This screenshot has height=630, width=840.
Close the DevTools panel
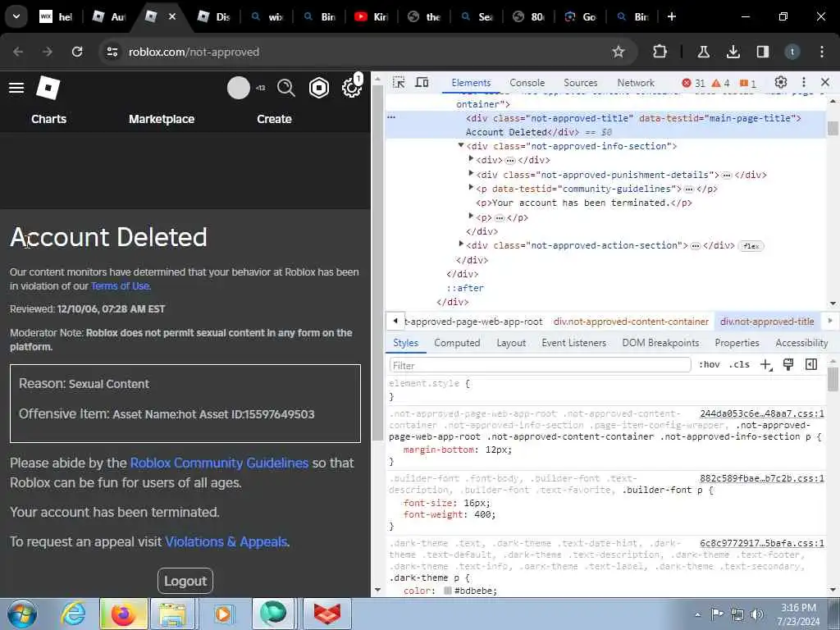click(825, 83)
